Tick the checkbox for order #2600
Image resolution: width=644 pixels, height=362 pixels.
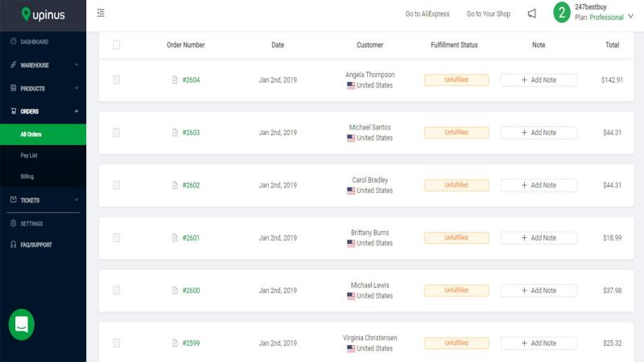117,290
